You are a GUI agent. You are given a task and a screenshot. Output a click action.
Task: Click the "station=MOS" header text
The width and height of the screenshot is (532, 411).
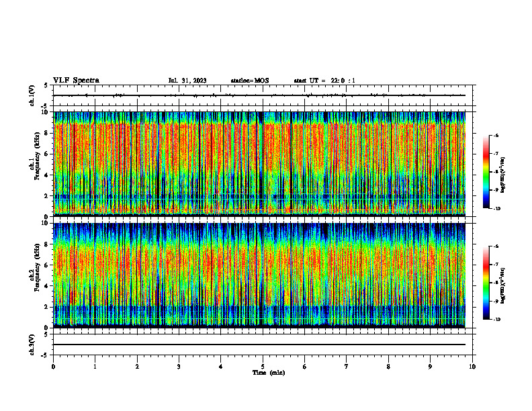coord(250,81)
